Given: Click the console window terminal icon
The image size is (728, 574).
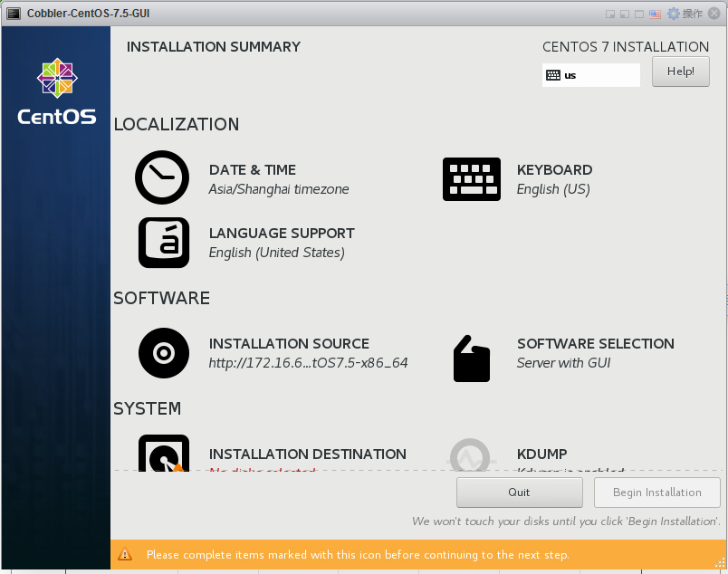Looking at the screenshot, I should click(14, 13).
